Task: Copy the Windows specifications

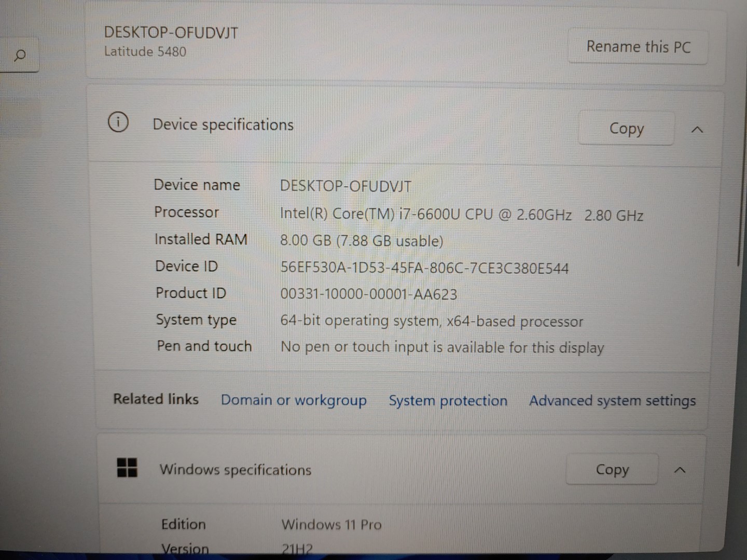Action: coord(612,469)
